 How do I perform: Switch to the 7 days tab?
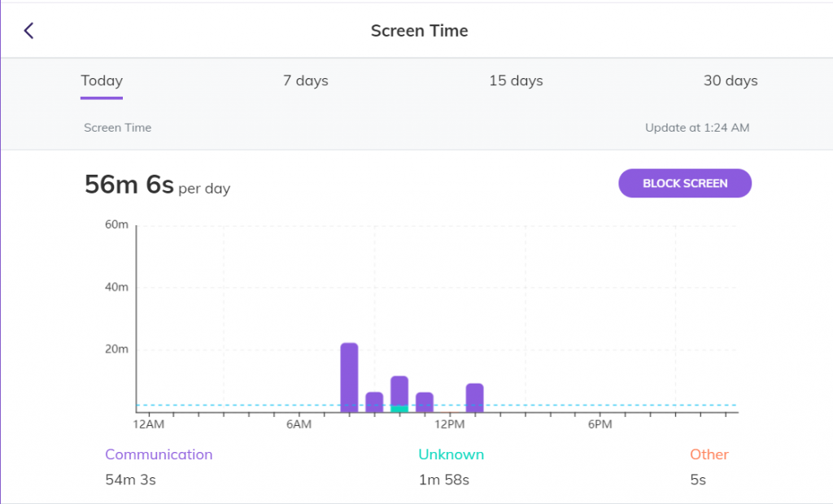tap(305, 80)
